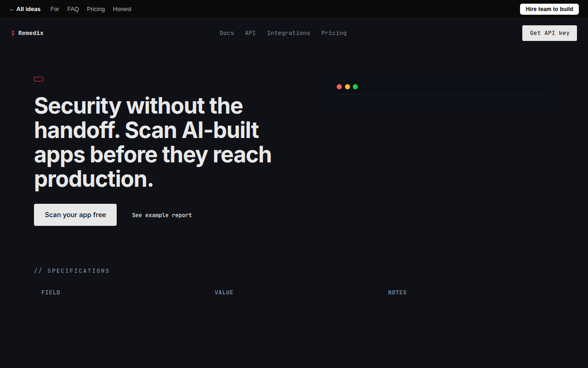Click Scan your app free button

[75, 215]
